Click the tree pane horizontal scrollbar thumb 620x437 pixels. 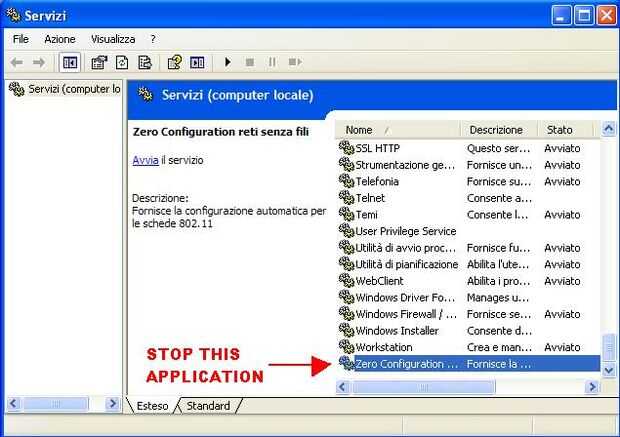click(x=55, y=404)
